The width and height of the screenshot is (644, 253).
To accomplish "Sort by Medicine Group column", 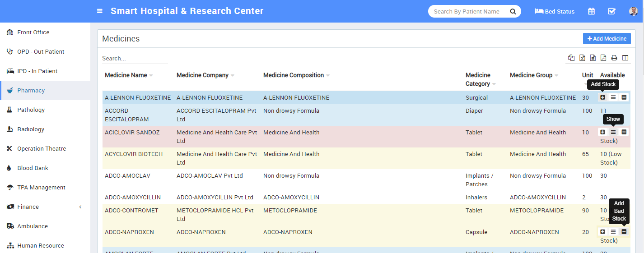I will coord(534,75).
